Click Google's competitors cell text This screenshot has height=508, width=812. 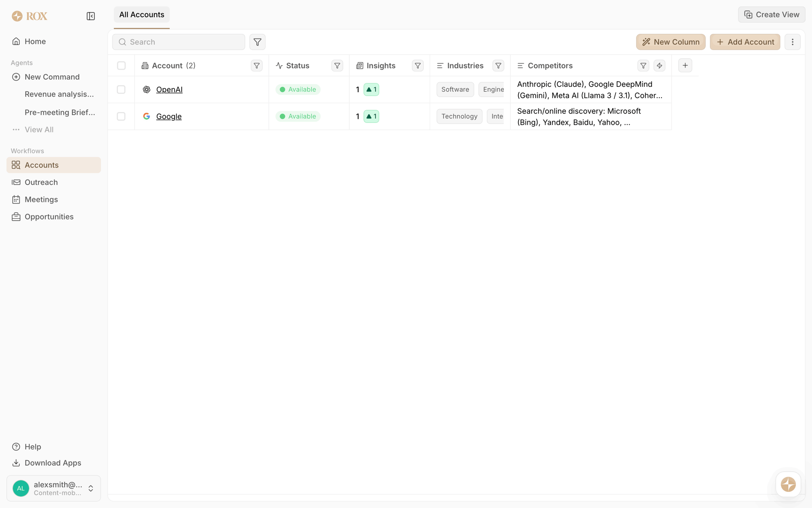pos(579,116)
